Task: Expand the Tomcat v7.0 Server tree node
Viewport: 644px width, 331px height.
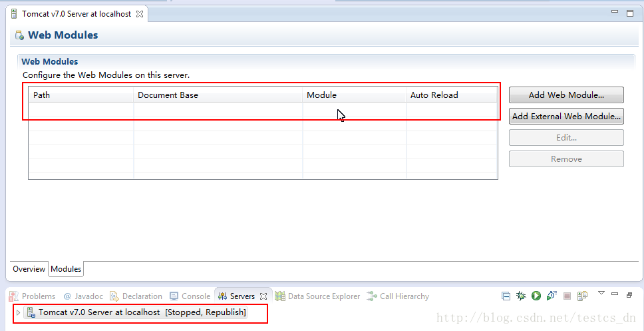Action: 18,312
